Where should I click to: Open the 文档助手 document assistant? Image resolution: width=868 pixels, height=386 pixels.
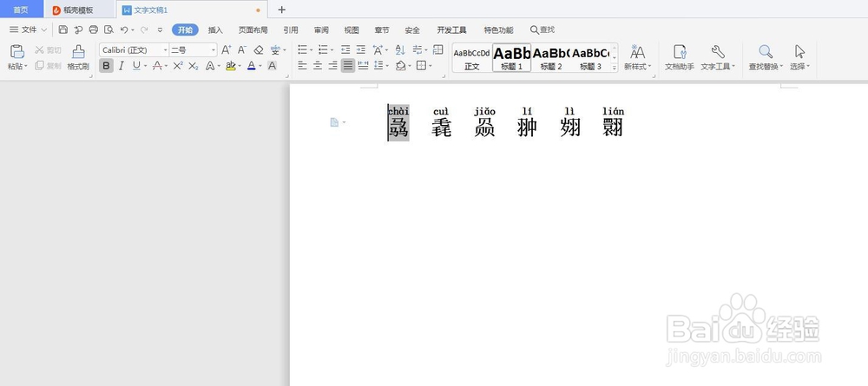coord(680,57)
